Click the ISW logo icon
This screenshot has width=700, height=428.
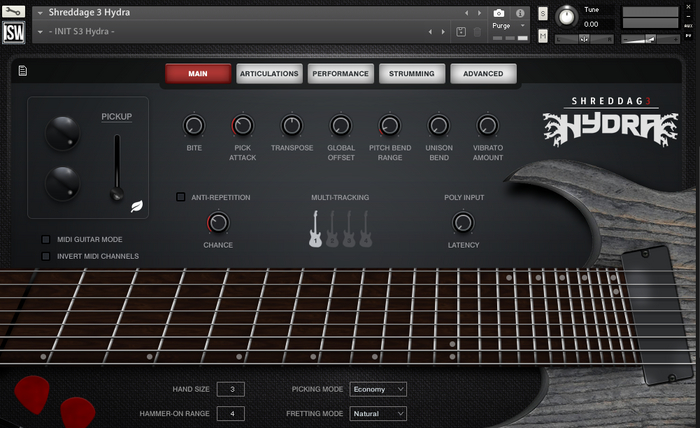tap(13, 33)
